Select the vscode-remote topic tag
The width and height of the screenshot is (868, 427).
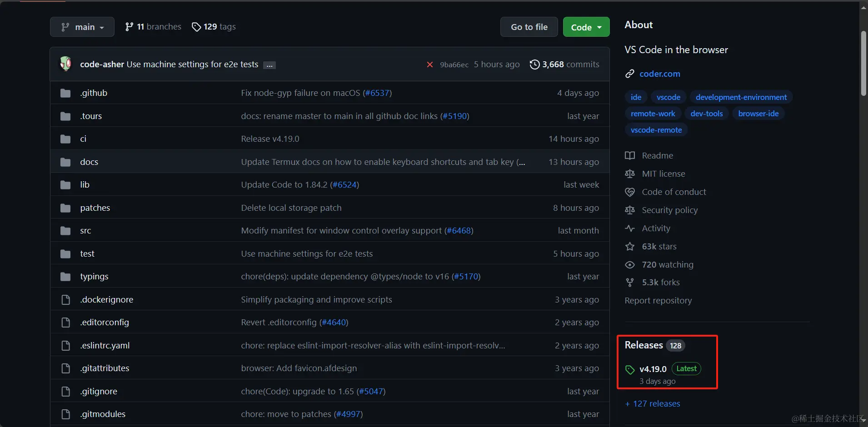click(x=656, y=130)
